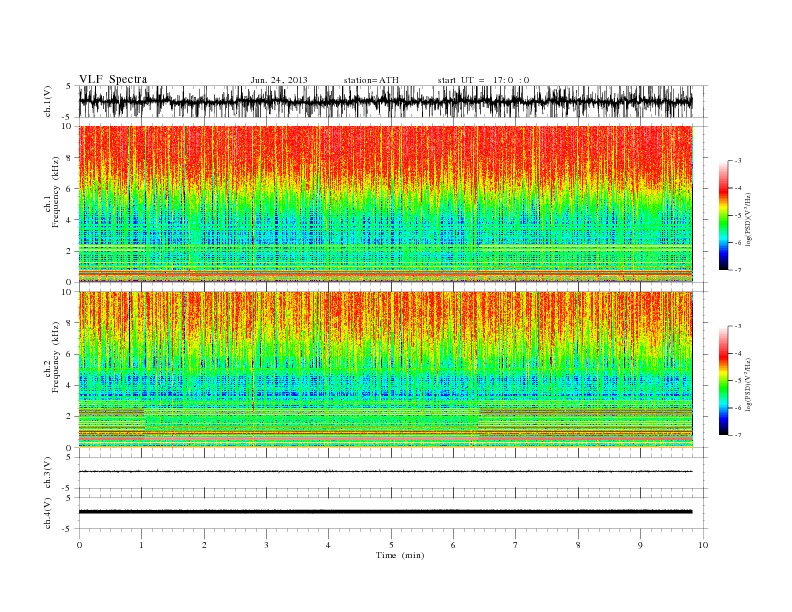
Task: Click the 'ch.3(V)' axis label
Action: (48, 473)
